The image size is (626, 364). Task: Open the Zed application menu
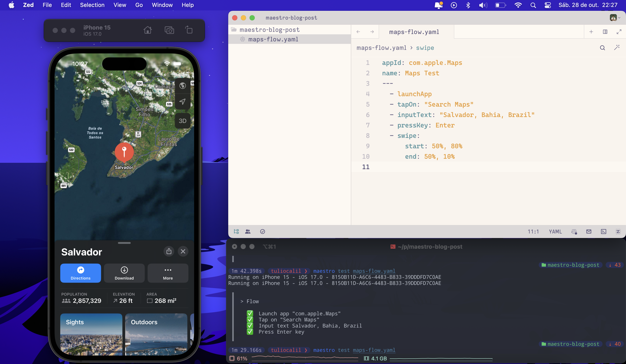(x=28, y=5)
